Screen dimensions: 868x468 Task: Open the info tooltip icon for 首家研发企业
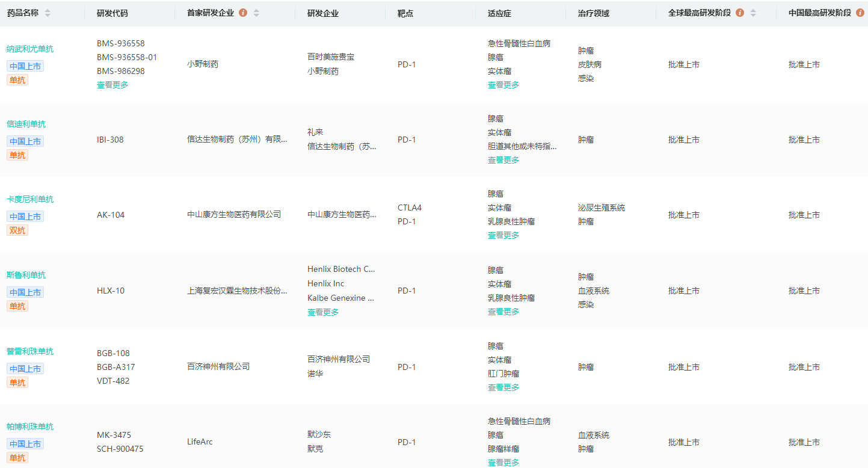coord(243,13)
